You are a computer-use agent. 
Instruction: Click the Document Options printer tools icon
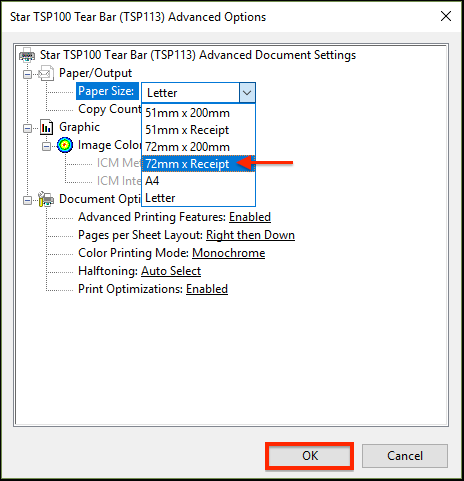[46, 199]
